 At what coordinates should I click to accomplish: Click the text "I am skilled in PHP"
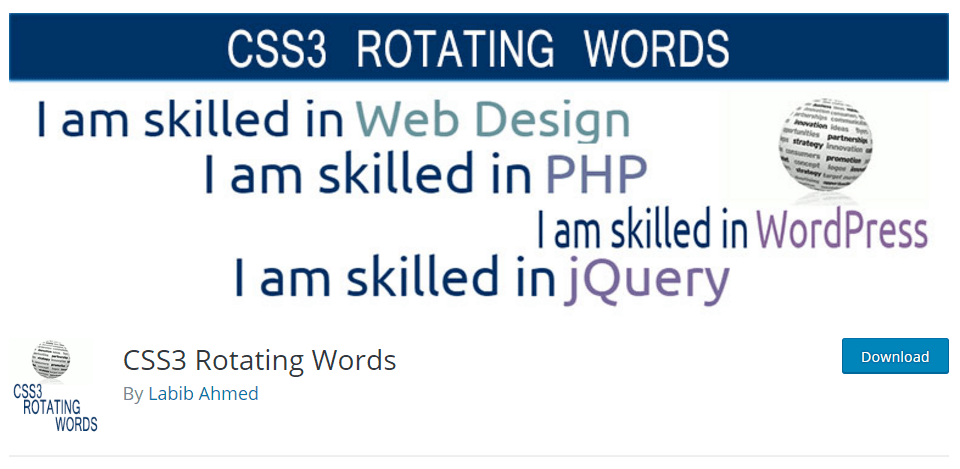425,174
